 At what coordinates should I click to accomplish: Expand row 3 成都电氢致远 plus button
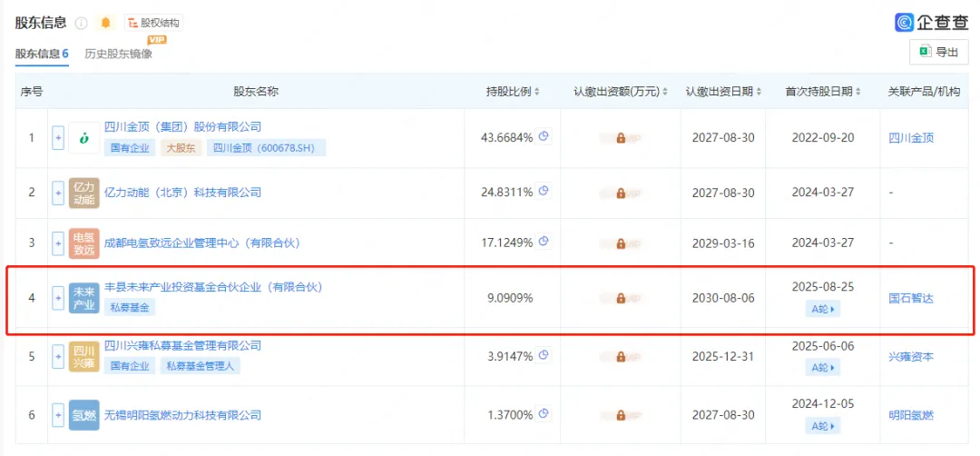[57, 243]
